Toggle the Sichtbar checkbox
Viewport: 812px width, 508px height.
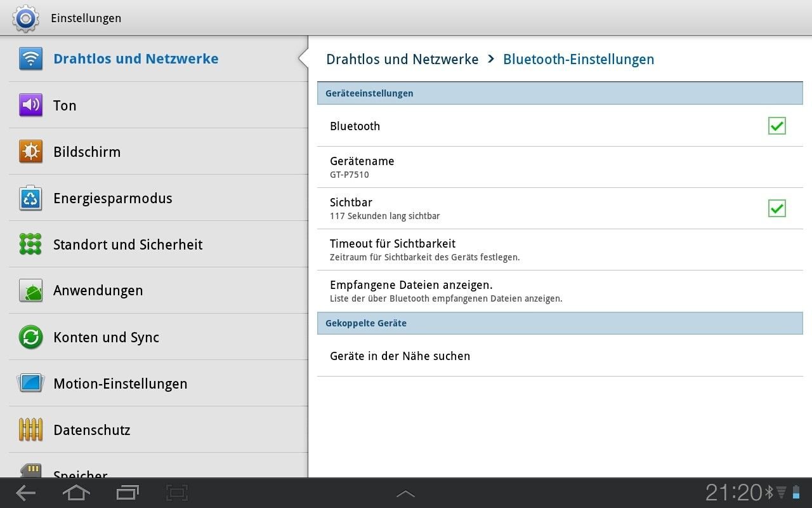click(777, 208)
